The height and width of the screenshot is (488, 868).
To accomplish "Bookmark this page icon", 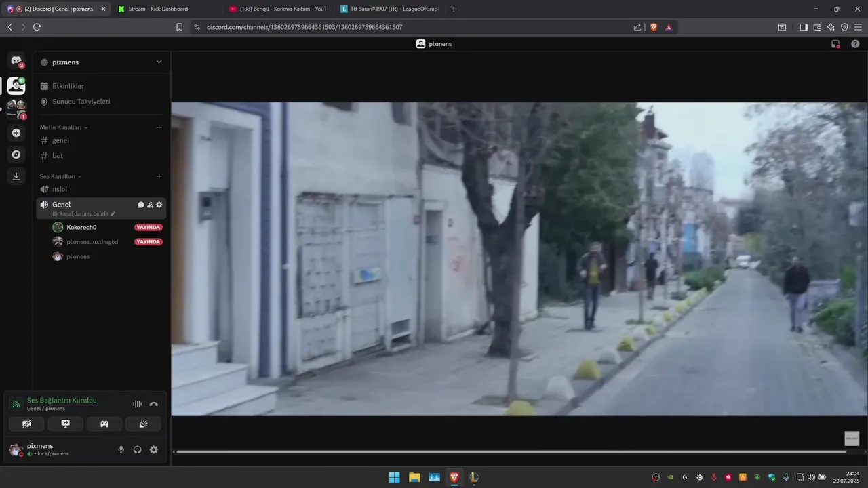I will click(x=179, y=27).
